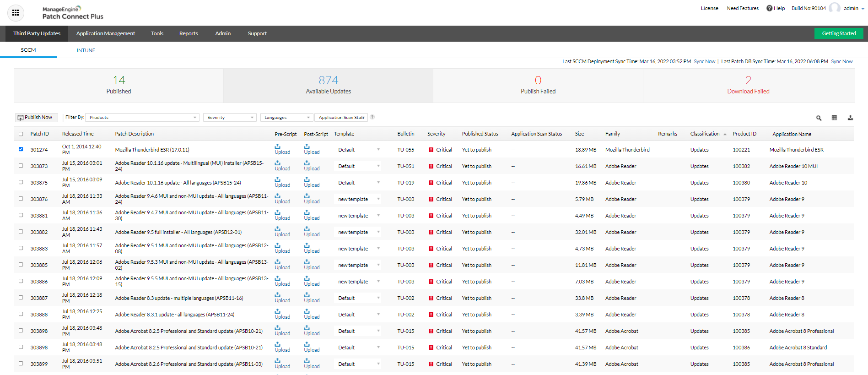Click Pre-Script upload icon for patch 301274

point(278,147)
